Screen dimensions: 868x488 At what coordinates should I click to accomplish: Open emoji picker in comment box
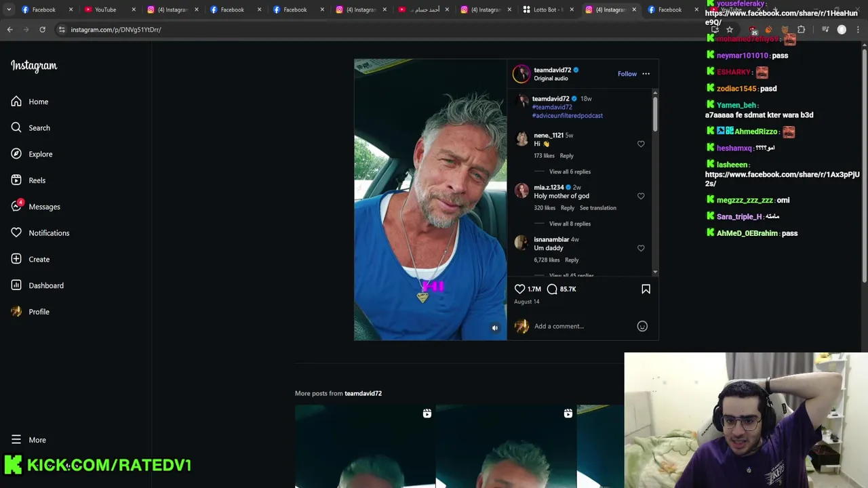pyautogui.click(x=642, y=327)
